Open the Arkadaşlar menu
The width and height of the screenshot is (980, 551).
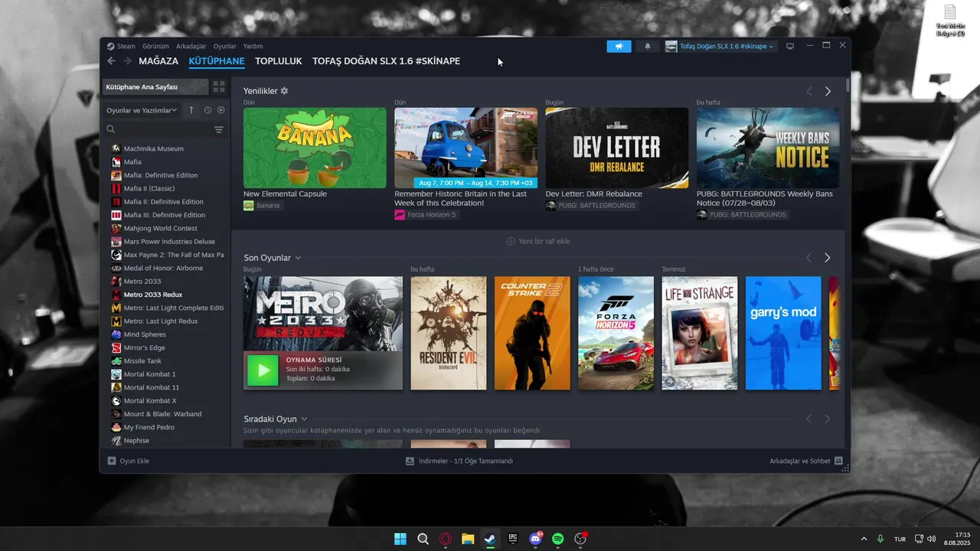191,47
